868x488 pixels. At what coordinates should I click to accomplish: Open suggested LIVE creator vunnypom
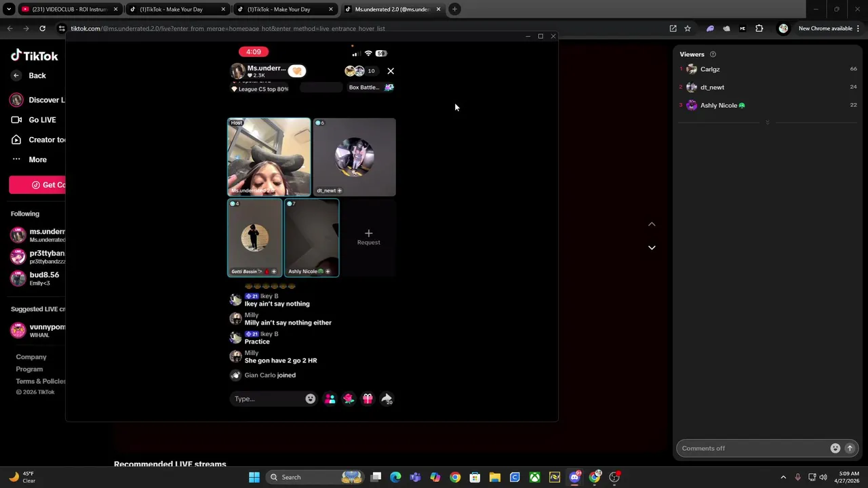38,330
